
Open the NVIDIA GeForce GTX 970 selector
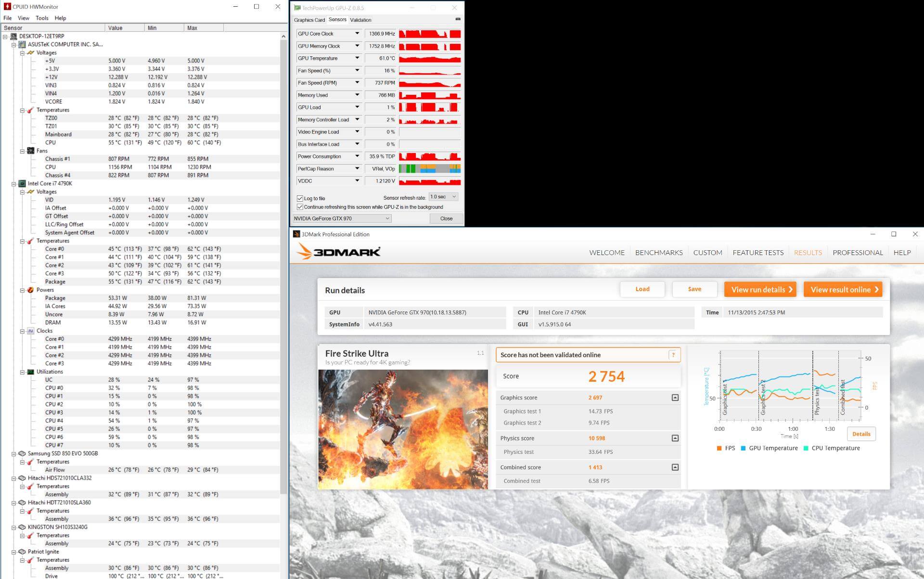[x=342, y=219]
